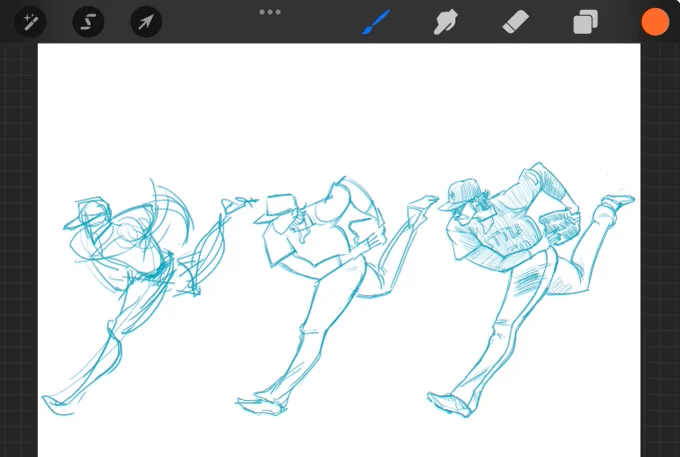This screenshot has height=457, width=680.
Task: Select the Smudge tool
Action: 445,22
